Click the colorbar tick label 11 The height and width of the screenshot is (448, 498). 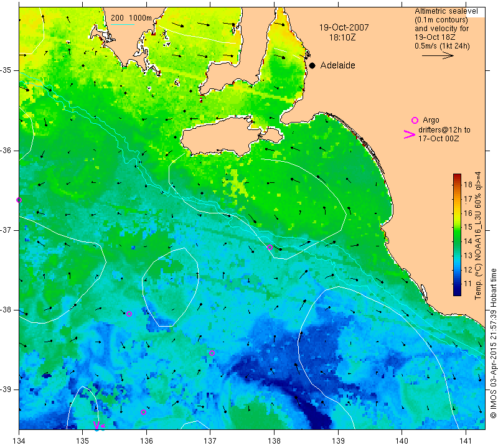(x=468, y=284)
